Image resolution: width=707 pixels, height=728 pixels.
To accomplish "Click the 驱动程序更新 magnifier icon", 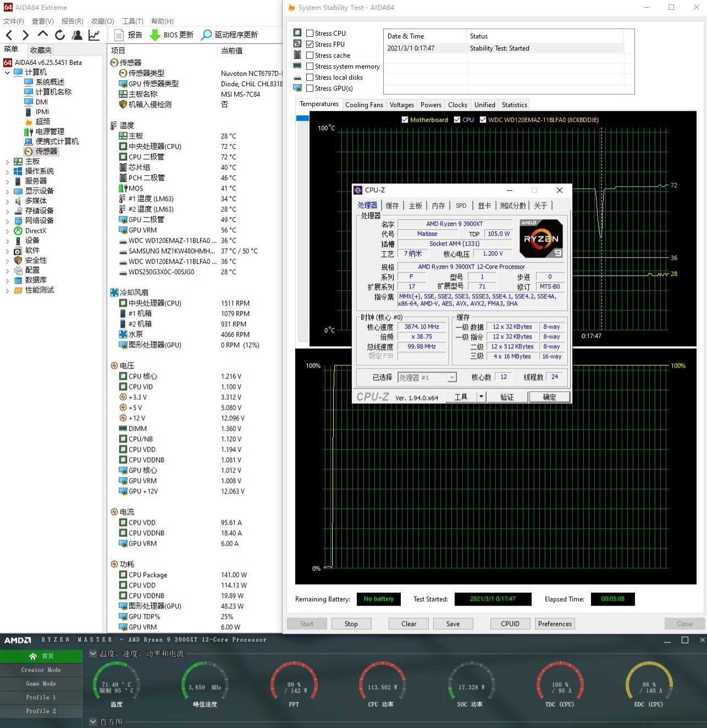I will pos(206,35).
